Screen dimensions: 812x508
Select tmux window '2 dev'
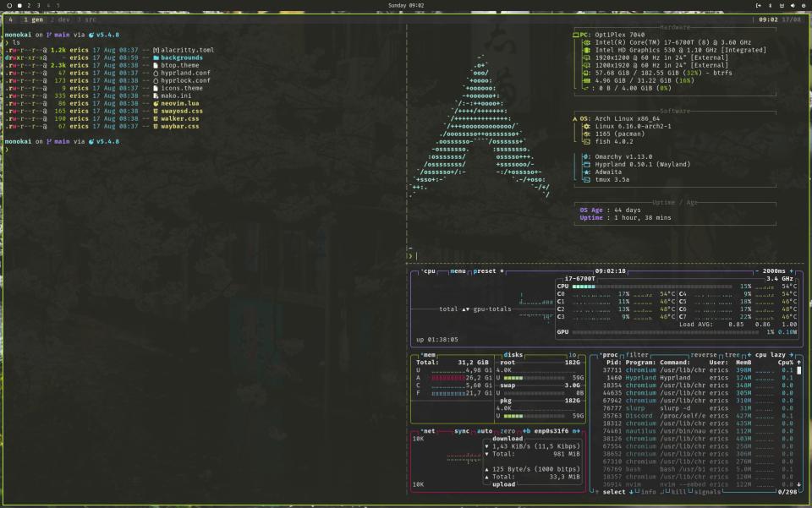pyautogui.click(x=60, y=19)
